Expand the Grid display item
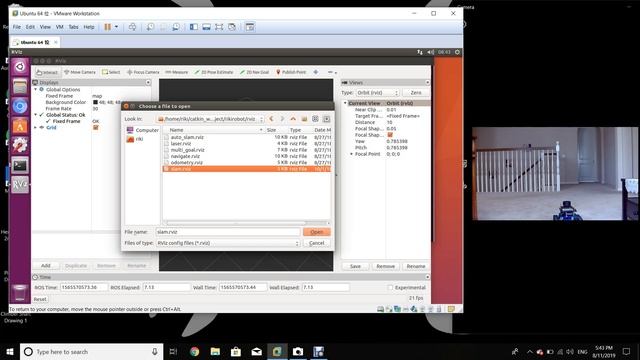 pyautogui.click(x=36, y=127)
